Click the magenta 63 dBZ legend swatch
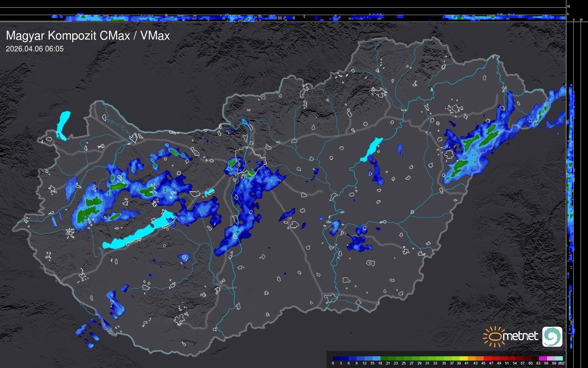588x368 pixels. (x=542, y=358)
